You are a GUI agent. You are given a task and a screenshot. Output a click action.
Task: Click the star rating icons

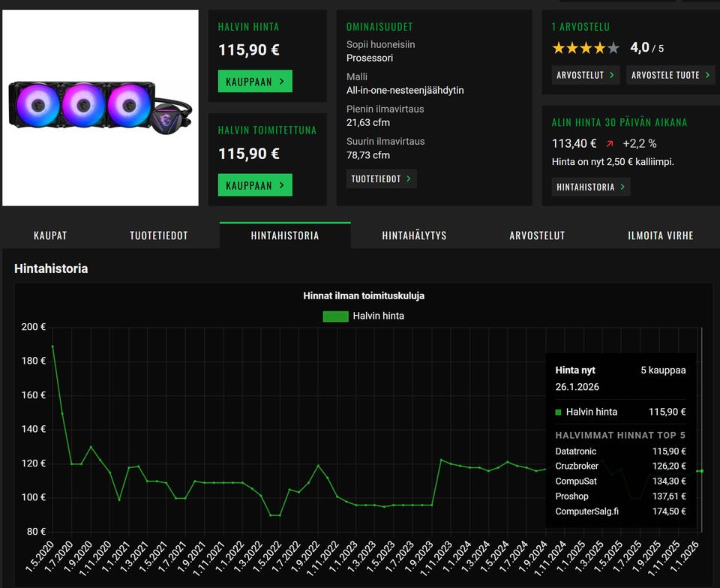point(586,48)
